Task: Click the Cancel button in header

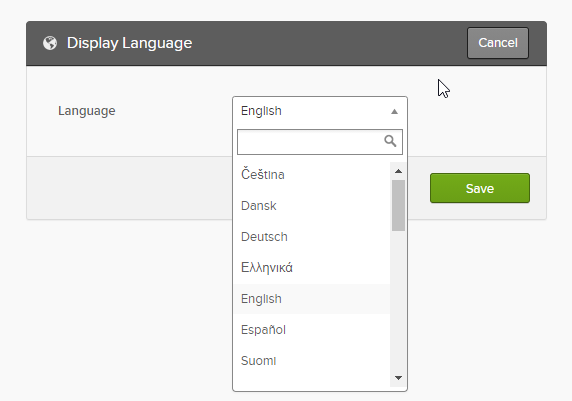Action: click(x=498, y=43)
